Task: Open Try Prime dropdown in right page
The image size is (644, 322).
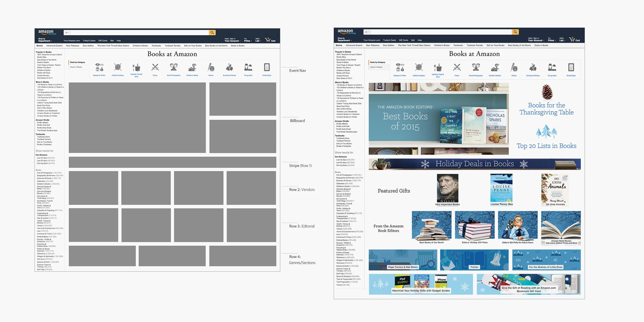Action: coord(552,39)
